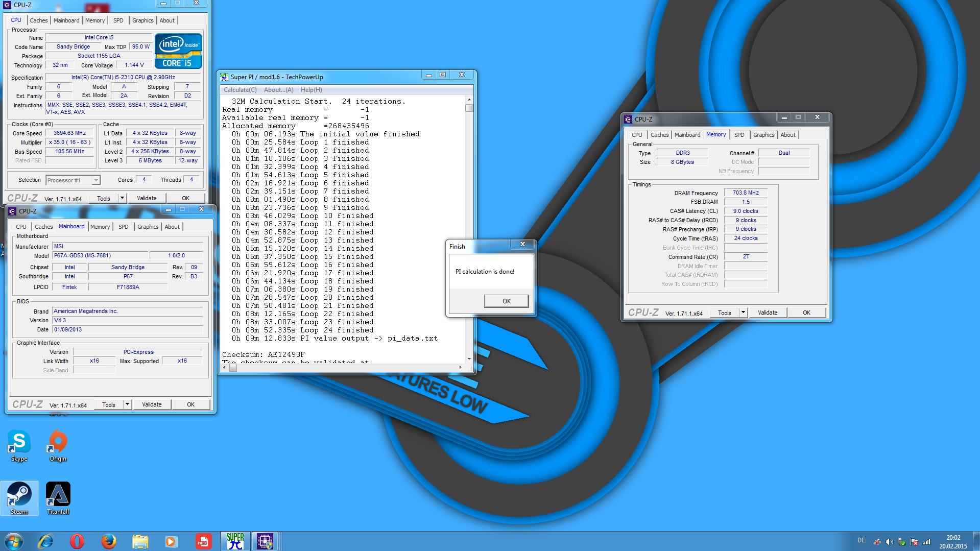Open the 20:02 clock and date
Image resolution: width=980 pixels, height=551 pixels.
(953, 542)
